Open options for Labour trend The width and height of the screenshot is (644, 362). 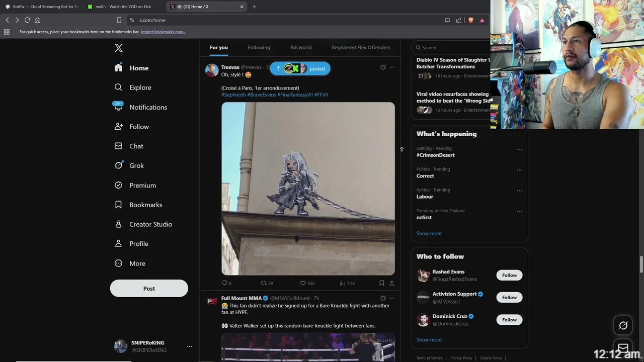point(519,191)
